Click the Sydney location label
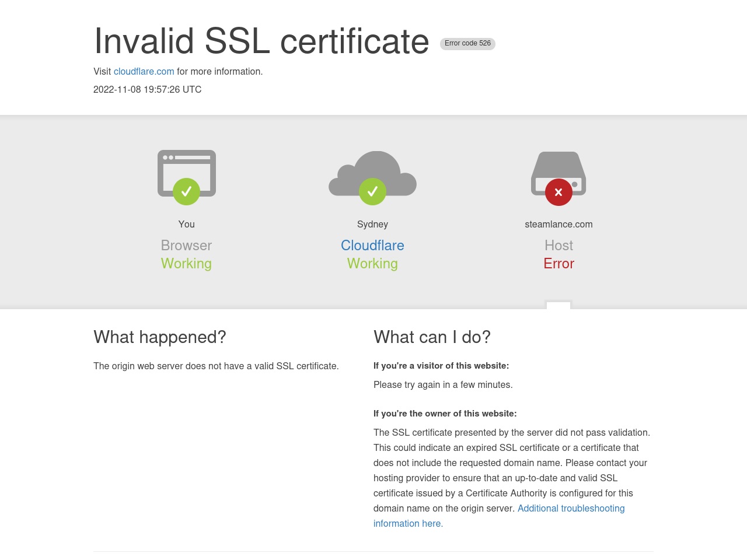747x560 pixels. coord(372,224)
